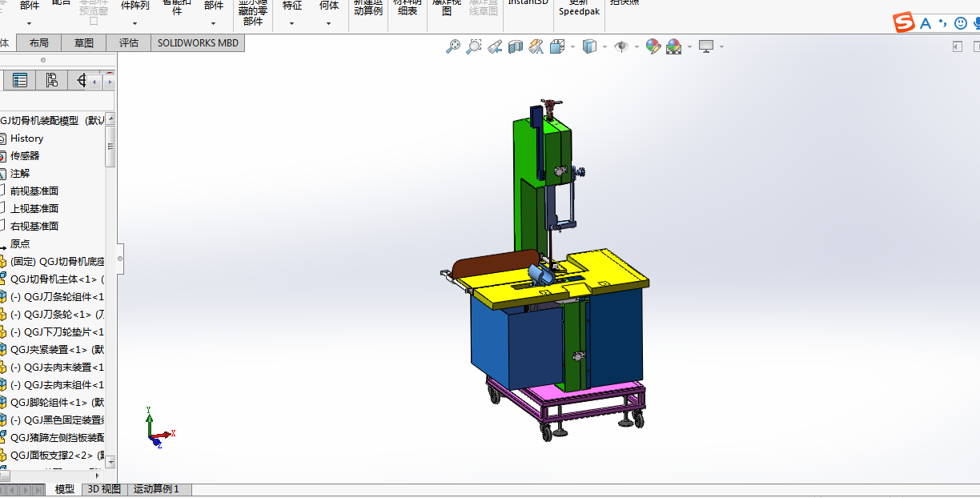Screen dimensions: 980x498
Task: Open the View Orientation dropdown arrow
Action: click(572, 47)
